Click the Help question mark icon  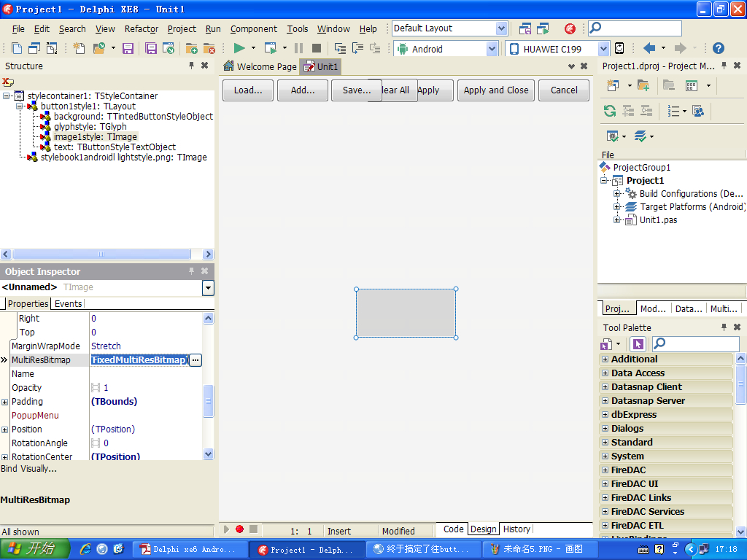719,48
